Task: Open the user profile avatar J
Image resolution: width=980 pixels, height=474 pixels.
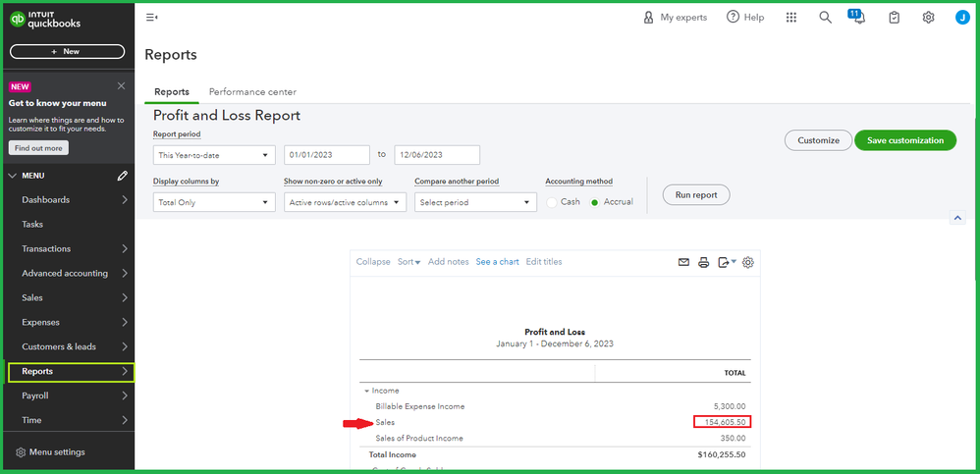Action: pos(962,18)
